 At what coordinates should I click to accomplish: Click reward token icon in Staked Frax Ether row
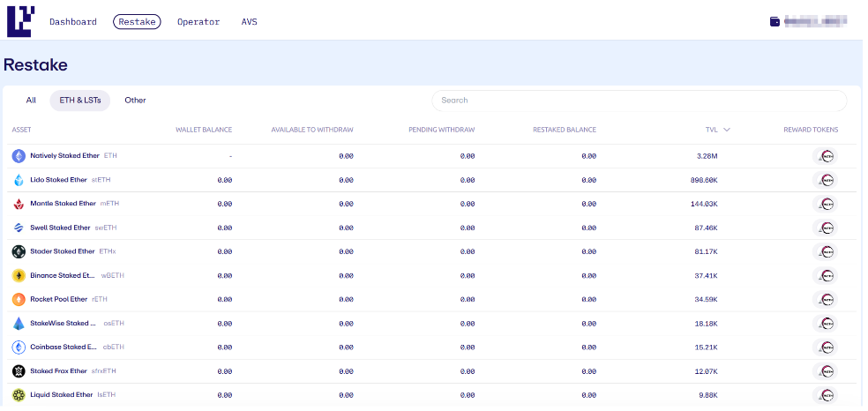click(x=826, y=370)
